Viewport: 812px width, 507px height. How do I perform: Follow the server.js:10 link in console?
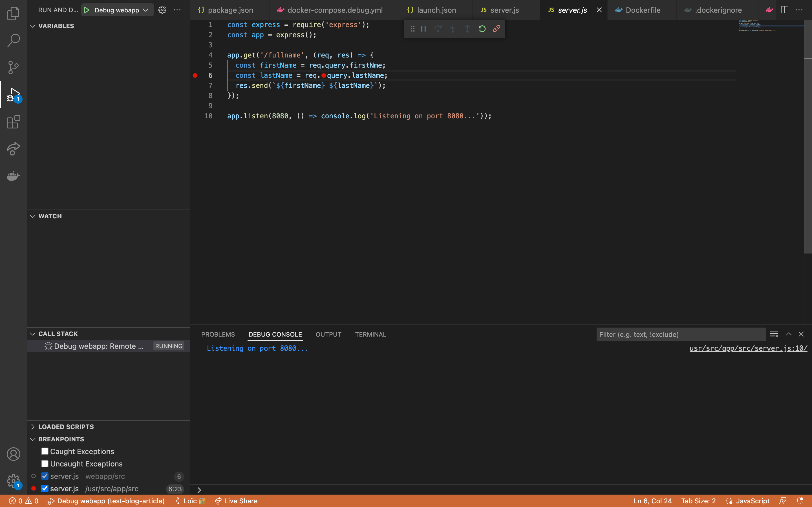(x=748, y=348)
